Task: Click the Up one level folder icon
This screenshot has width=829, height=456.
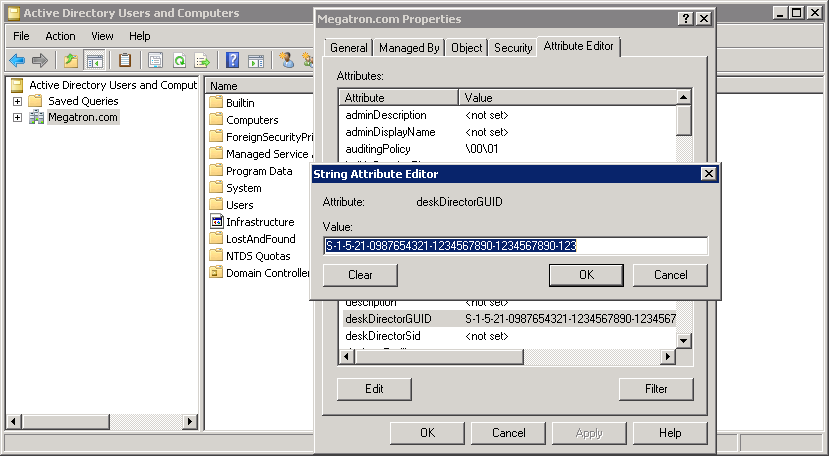Action: pos(71,60)
